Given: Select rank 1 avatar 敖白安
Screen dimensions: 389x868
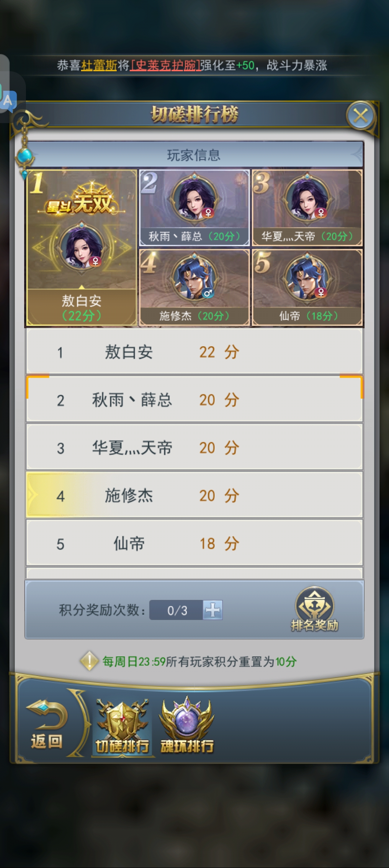Looking at the screenshot, I should (82, 248).
